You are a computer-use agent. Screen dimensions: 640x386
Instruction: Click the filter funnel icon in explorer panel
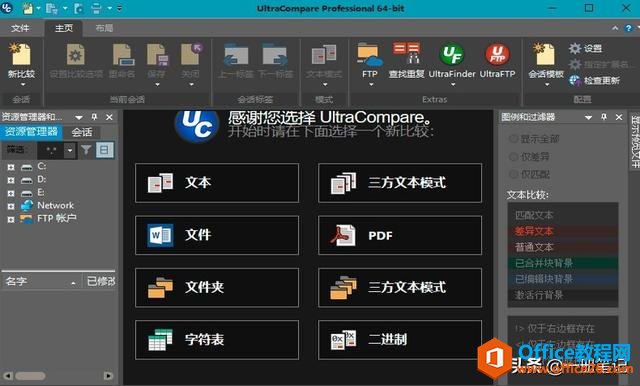tap(86, 150)
